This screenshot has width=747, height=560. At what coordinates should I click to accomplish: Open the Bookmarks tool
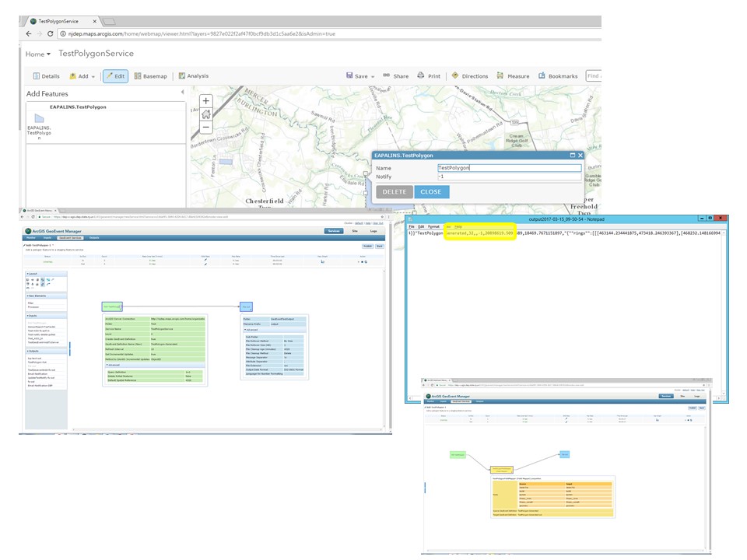click(x=558, y=76)
